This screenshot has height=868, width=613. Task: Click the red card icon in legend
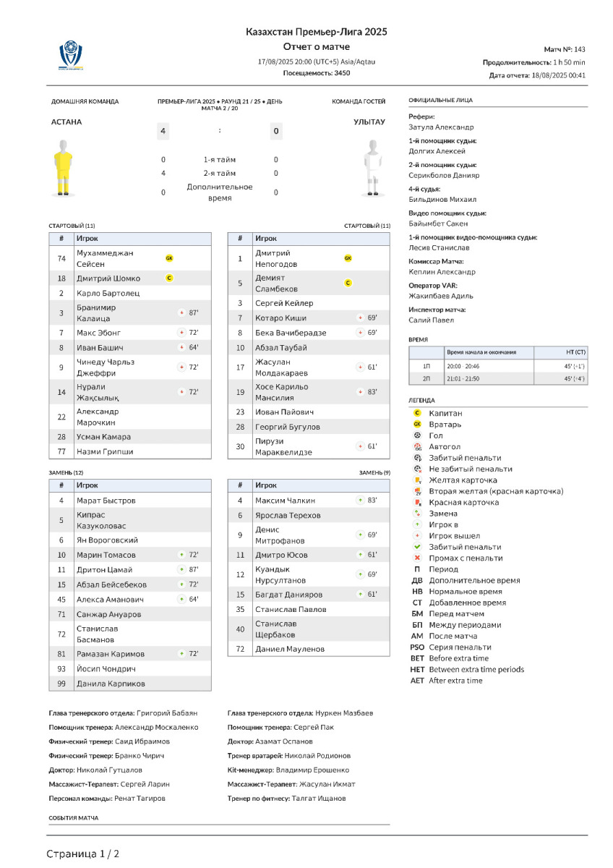pyautogui.click(x=417, y=502)
